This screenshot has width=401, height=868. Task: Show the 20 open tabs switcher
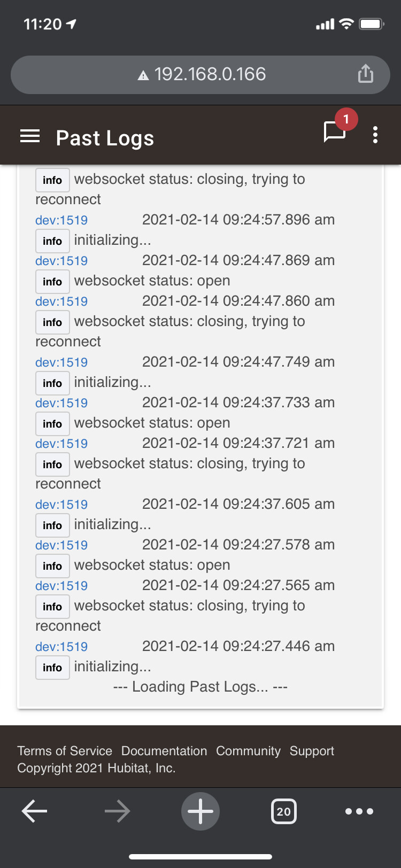[x=283, y=811]
